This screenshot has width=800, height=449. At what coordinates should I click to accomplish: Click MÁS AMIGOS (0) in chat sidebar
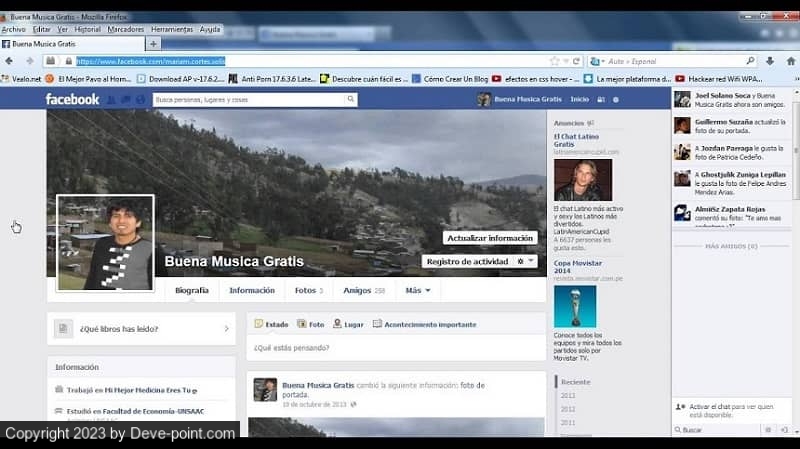click(731, 246)
